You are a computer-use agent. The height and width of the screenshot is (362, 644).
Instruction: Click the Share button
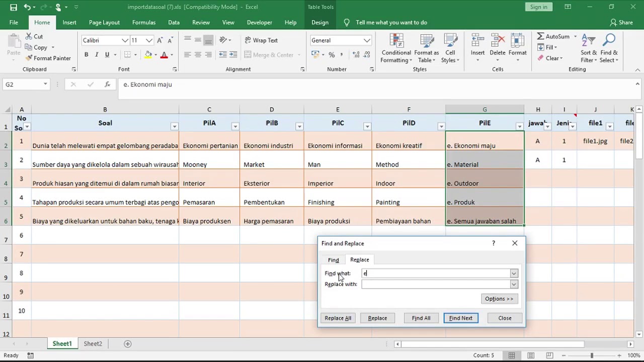(621, 22)
